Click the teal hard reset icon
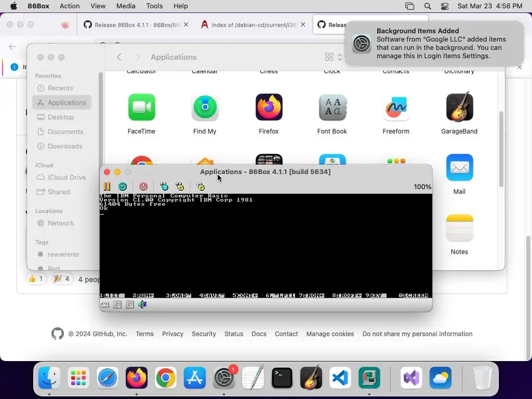The width and height of the screenshot is (532, 399). 123,187
